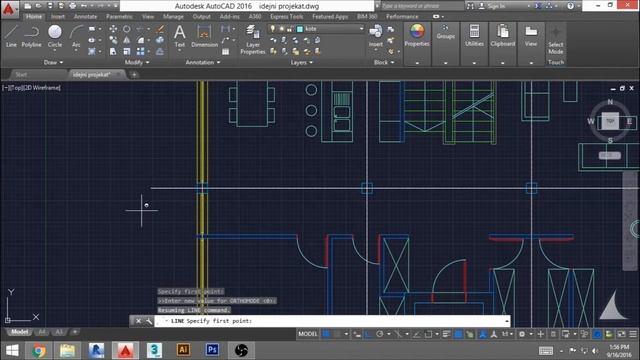Select the Move tool in Modify panel

[113, 29]
